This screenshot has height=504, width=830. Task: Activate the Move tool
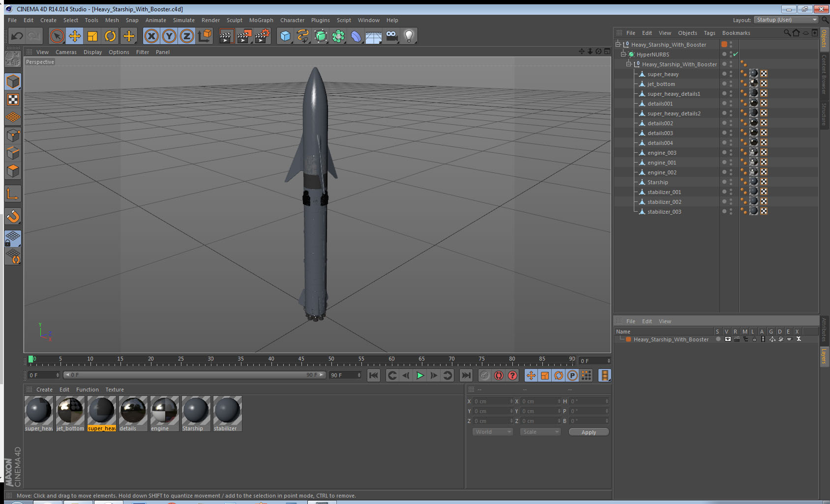pos(75,36)
